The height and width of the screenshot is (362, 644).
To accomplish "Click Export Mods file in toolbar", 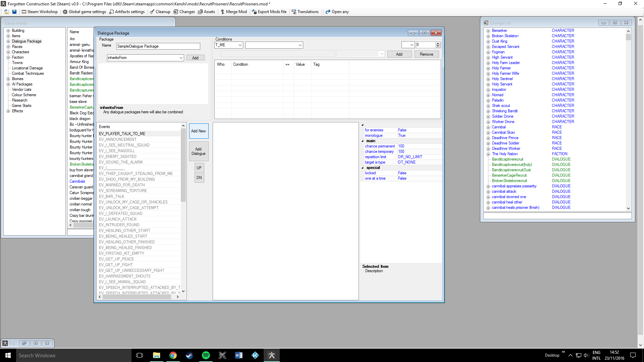I will pyautogui.click(x=269, y=12).
